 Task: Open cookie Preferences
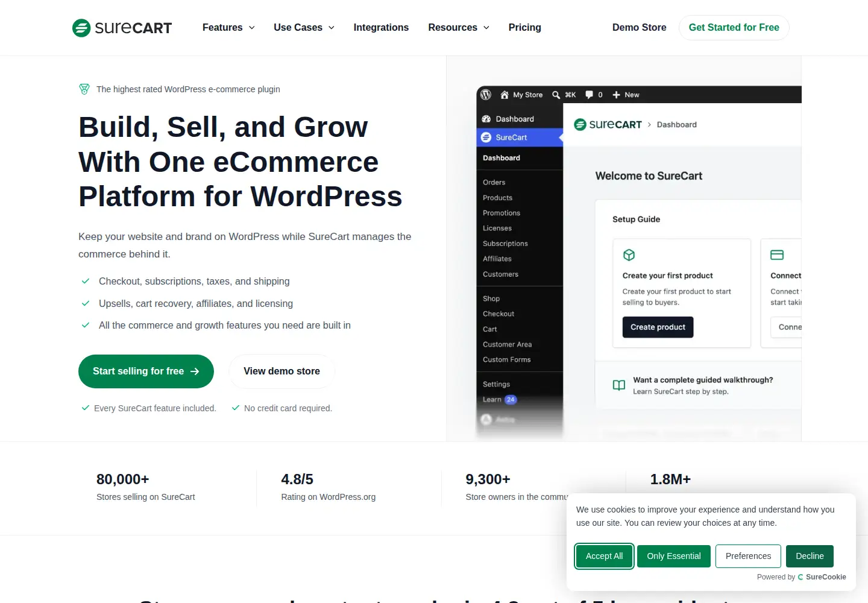(748, 556)
